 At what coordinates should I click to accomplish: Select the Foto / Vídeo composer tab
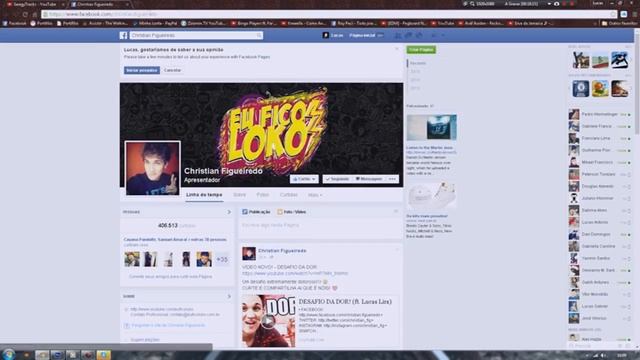[291, 212]
